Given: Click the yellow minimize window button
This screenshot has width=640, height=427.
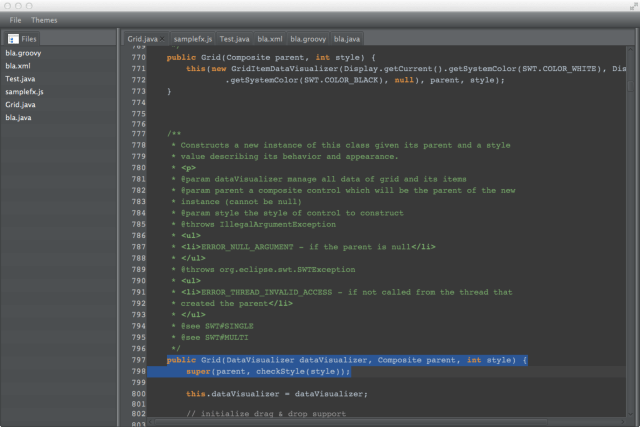Looking at the screenshot, I should click(x=18, y=6).
